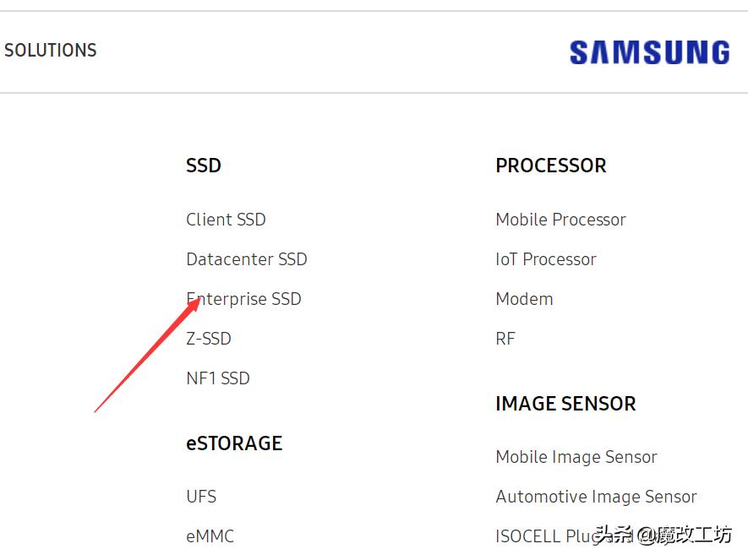The image size is (748, 560).
Task: Click the Client SSD link
Action: pyautogui.click(x=226, y=220)
